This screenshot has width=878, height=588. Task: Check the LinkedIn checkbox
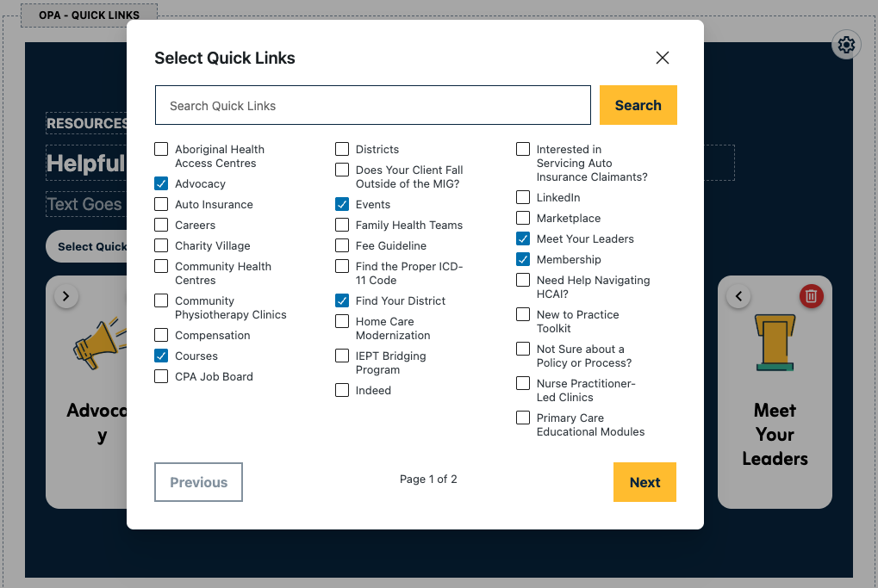pos(522,197)
